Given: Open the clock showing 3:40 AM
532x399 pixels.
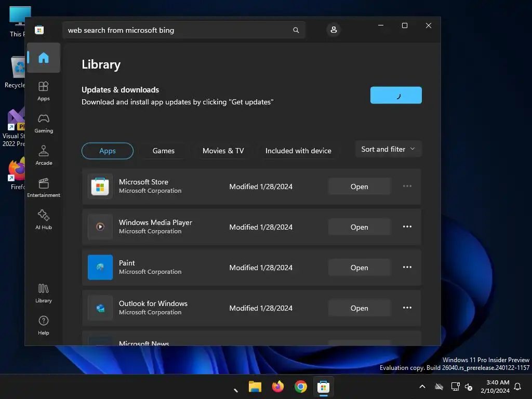Looking at the screenshot, I should [495, 387].
